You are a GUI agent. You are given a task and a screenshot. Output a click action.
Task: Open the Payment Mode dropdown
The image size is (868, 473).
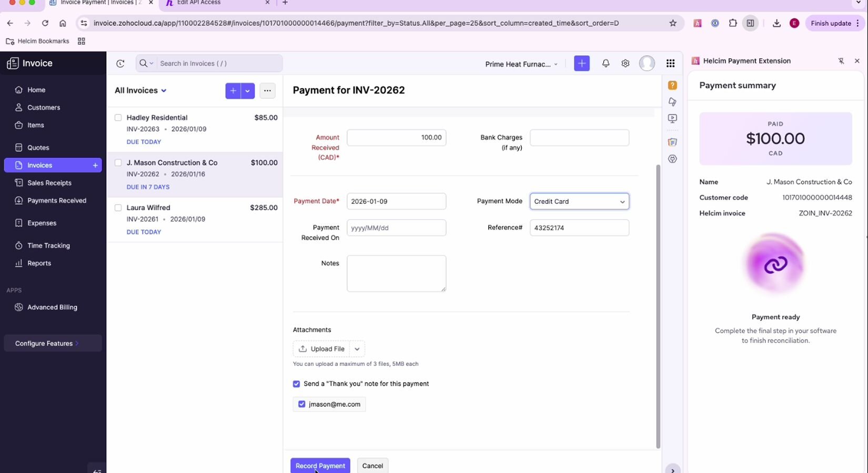(x=579, y=201)
